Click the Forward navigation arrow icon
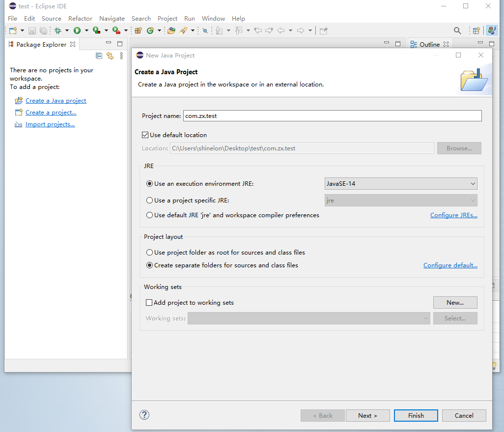 click(x=301, y=30)
